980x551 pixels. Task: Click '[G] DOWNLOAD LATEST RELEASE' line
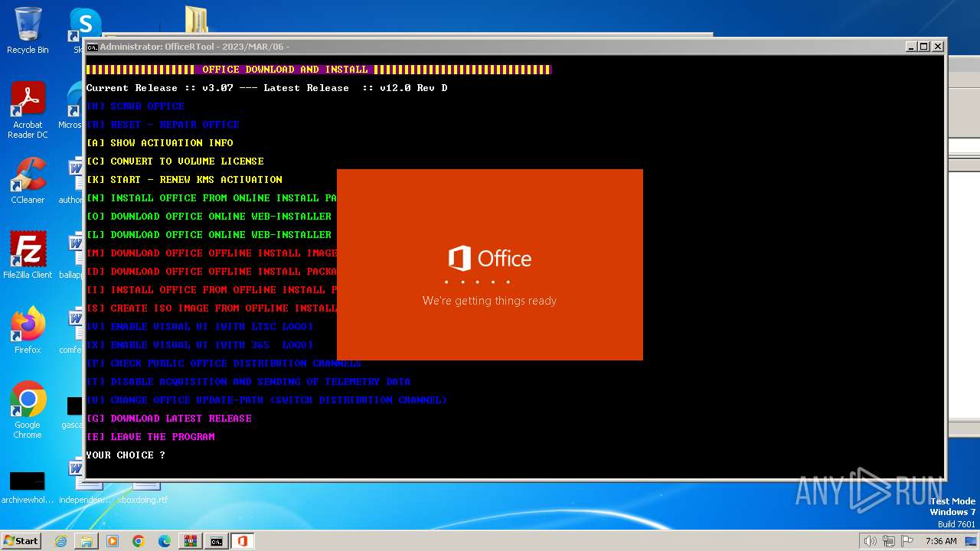pos(168,419)
